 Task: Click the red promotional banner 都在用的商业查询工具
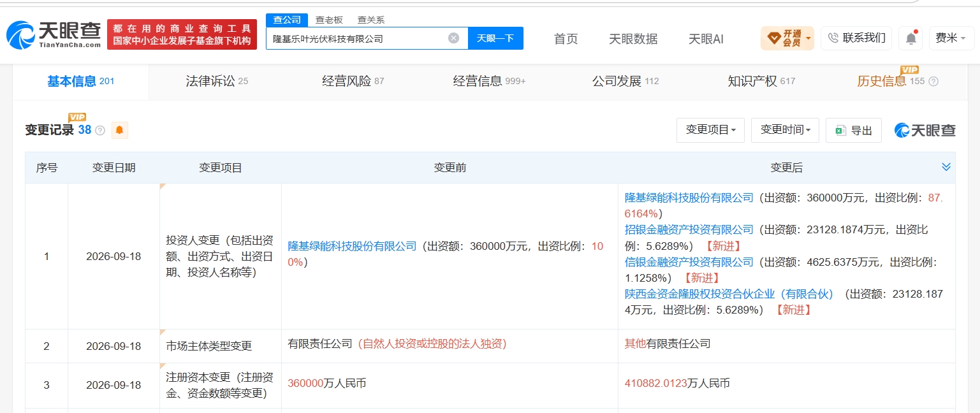coord(182,35)
